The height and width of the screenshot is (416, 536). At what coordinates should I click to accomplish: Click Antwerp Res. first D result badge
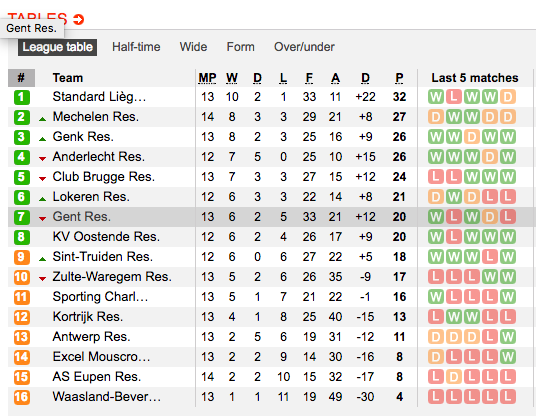click(x=436, y=337)
